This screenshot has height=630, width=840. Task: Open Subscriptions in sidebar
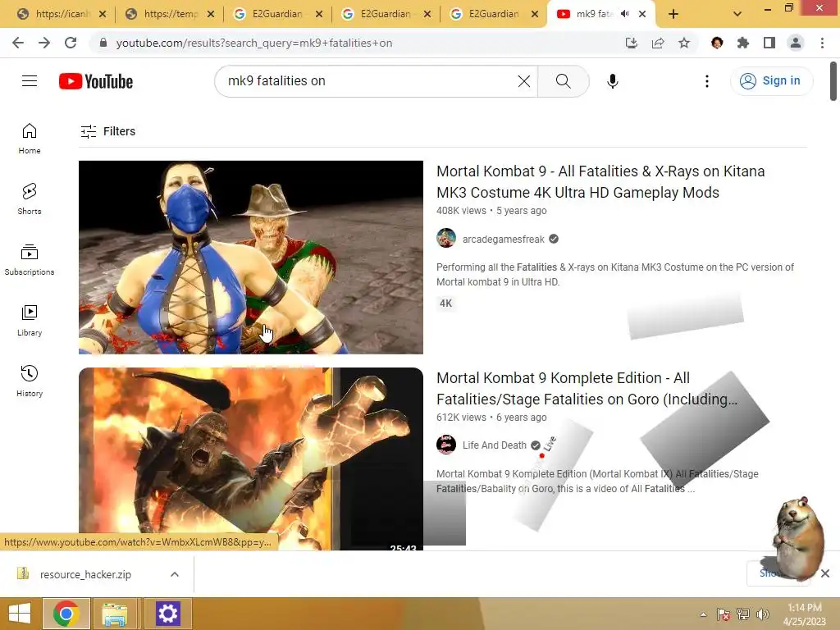point(30,260)
